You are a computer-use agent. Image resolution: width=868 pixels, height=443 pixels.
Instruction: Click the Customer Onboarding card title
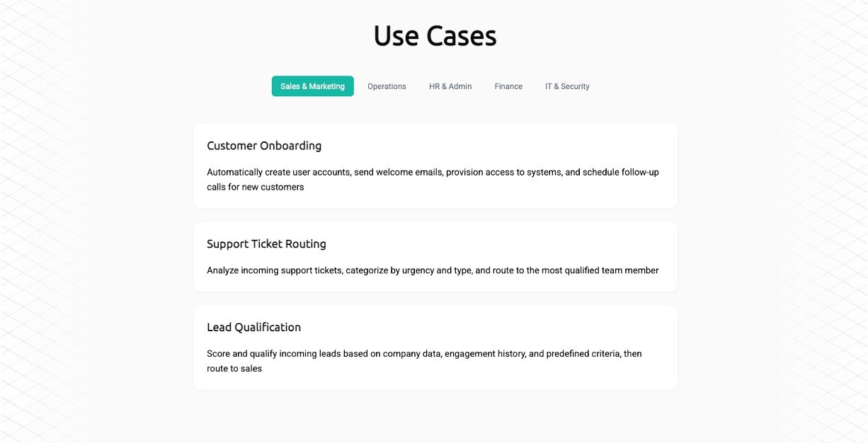pos(264,146)
